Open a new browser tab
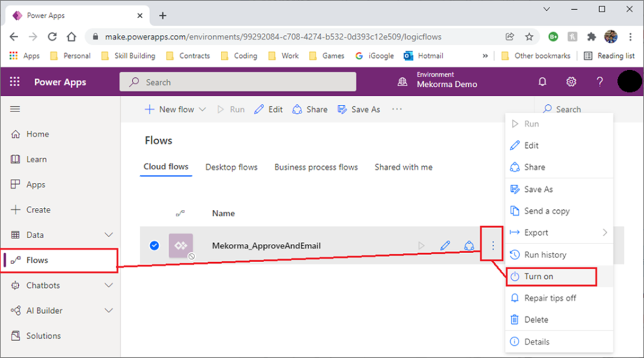This screenshot has height=358, width=644. [x=163, y=15]
